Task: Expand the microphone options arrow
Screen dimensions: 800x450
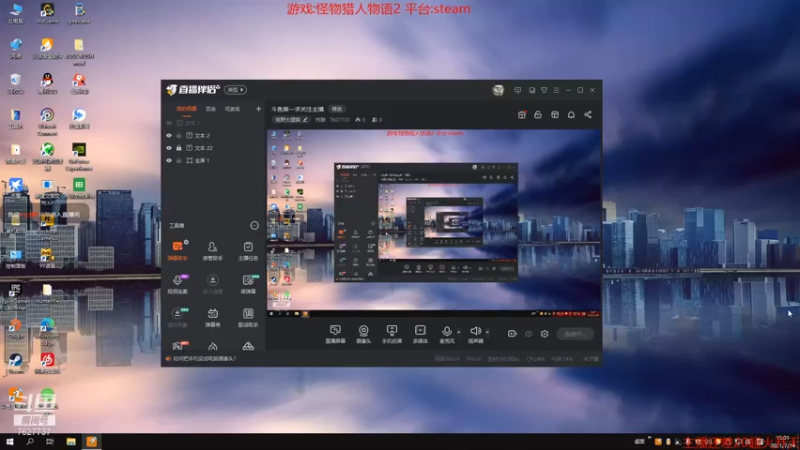Action: pos(459,332)
